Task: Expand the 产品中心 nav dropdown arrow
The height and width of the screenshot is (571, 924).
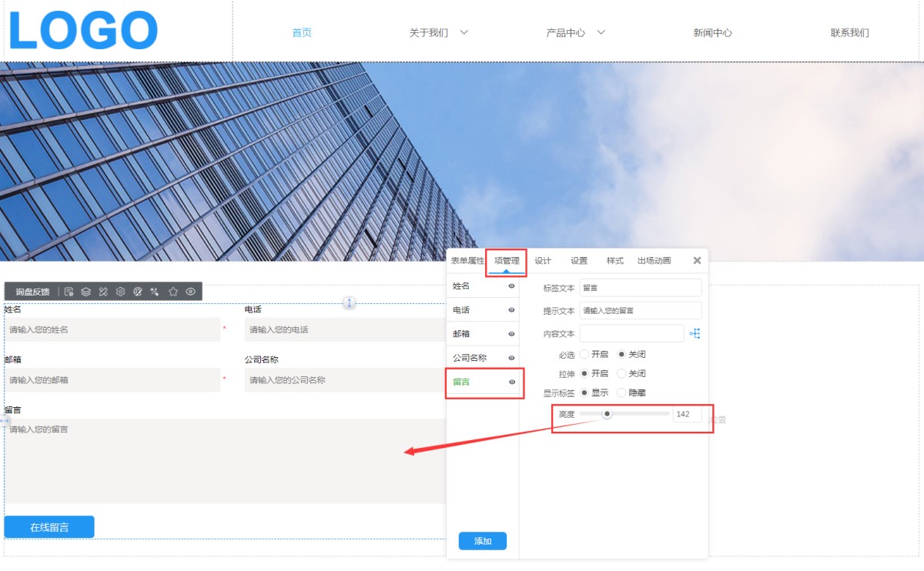Action: (601, 32)
